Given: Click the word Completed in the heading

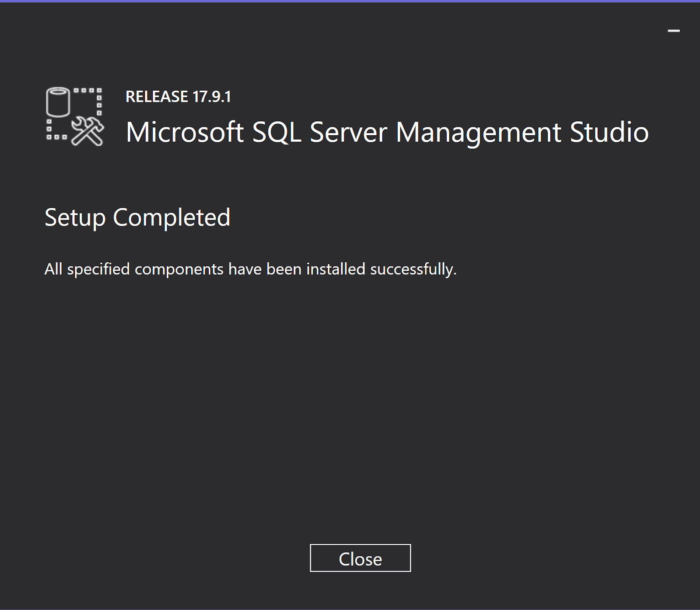Looking at the screenshot, I should [171, 217].
